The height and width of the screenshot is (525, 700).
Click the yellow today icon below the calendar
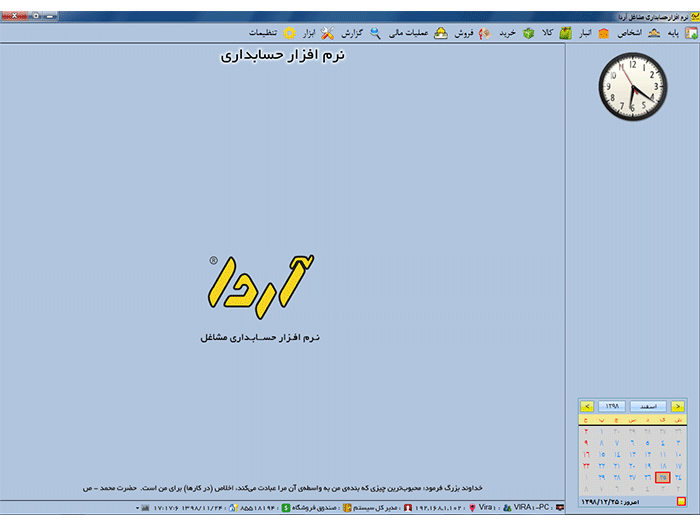[x=681, y=501]
